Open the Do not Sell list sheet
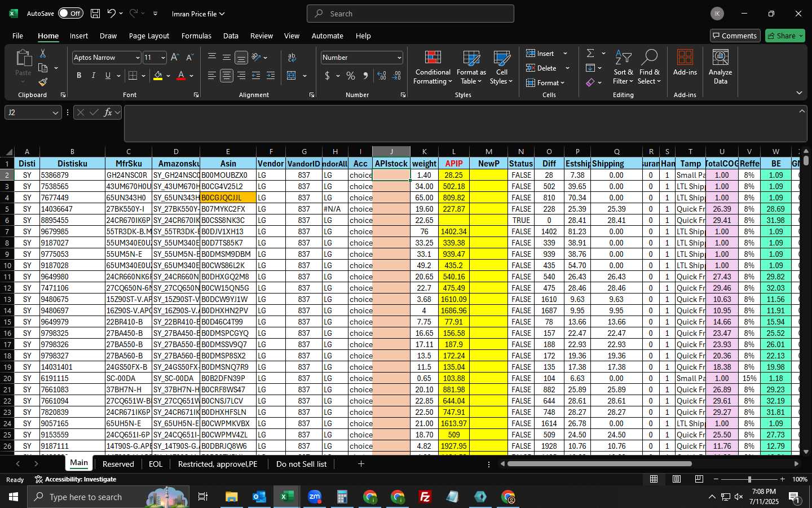This screenshot has height=508, width=812. (x=301, y=464)
